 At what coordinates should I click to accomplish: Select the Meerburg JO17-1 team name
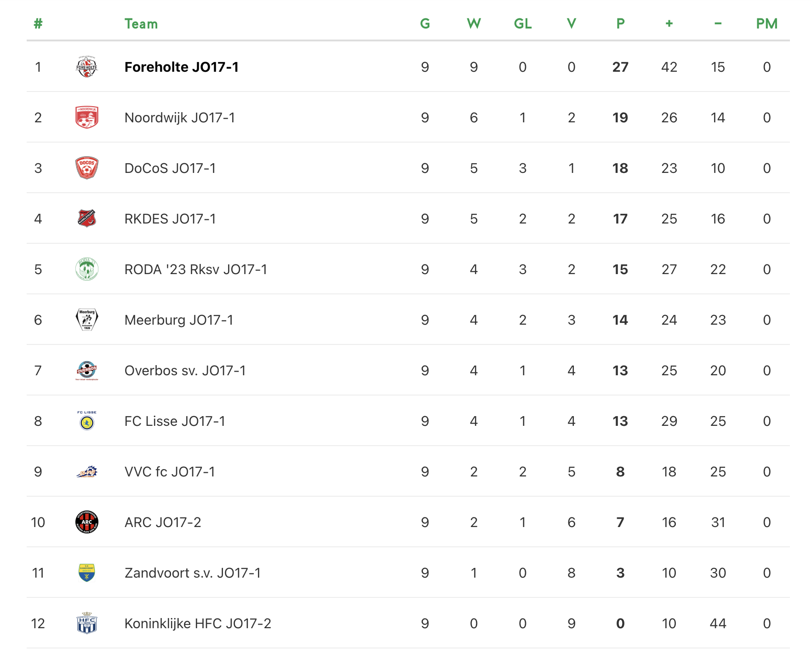click(x=179, y=320)
